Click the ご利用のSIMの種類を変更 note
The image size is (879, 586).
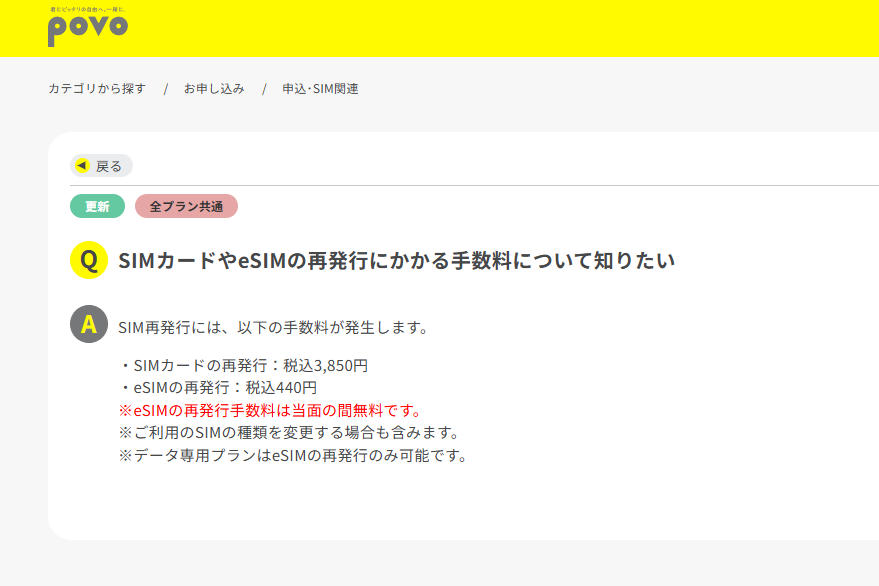[290, 433]
